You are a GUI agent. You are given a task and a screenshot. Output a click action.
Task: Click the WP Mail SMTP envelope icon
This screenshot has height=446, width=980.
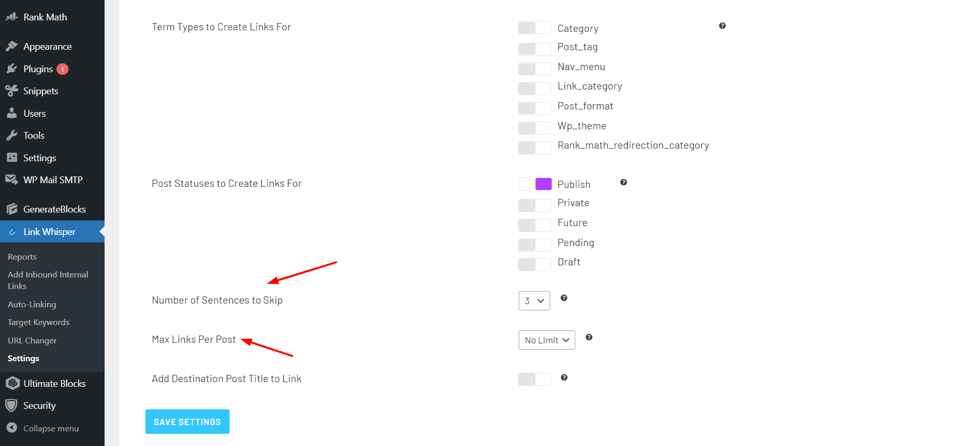[12, 180]
